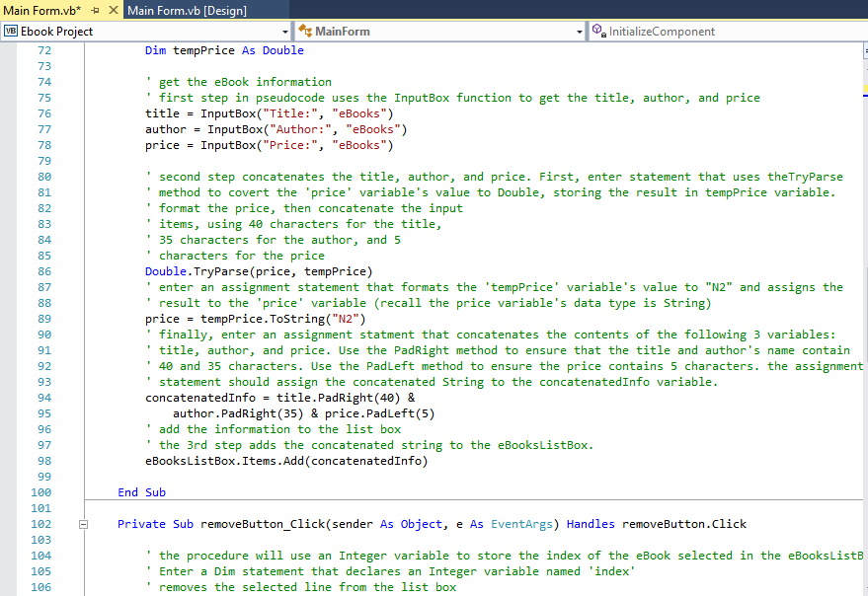
Task: Place cursor on Dim tempPrice declaration
Action: 224,50
